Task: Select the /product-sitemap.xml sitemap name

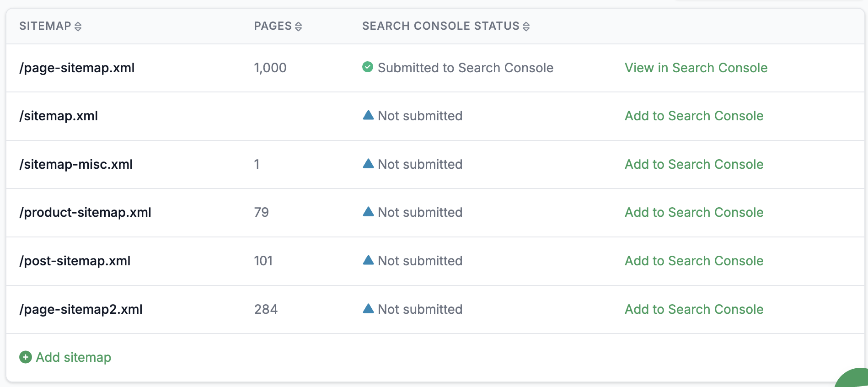Action: click(x=85, y=212)
